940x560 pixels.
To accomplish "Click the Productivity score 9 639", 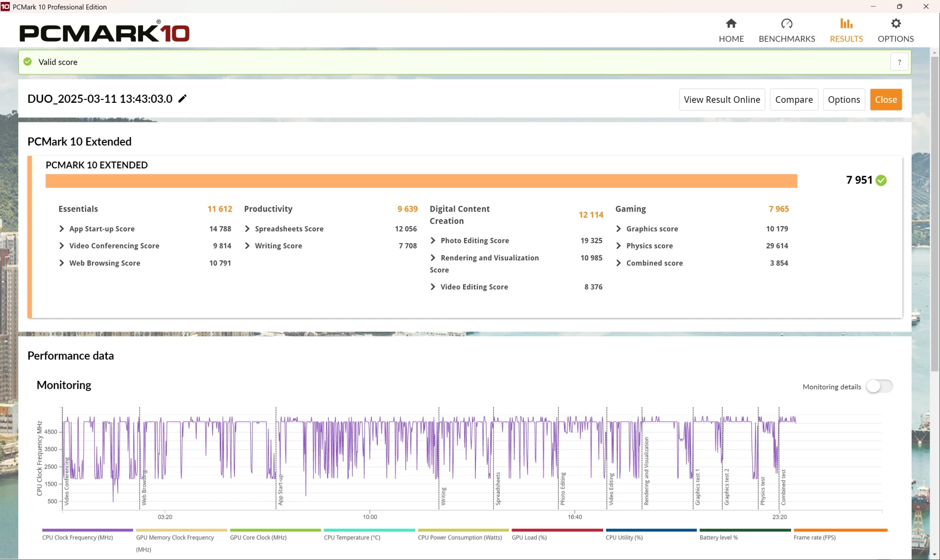I will [407, 209].
